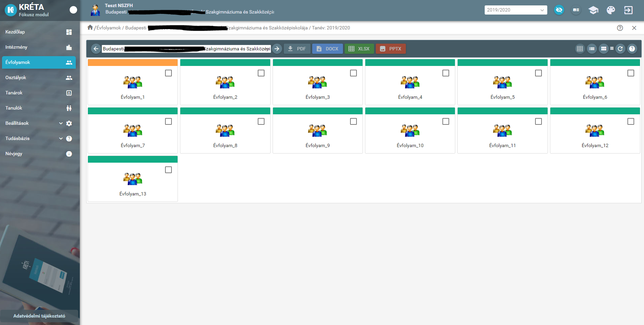The width and height of the screenshot is (644, 325).
Task: Open Osztályok in the sidebar
Action: click(39, 77)
